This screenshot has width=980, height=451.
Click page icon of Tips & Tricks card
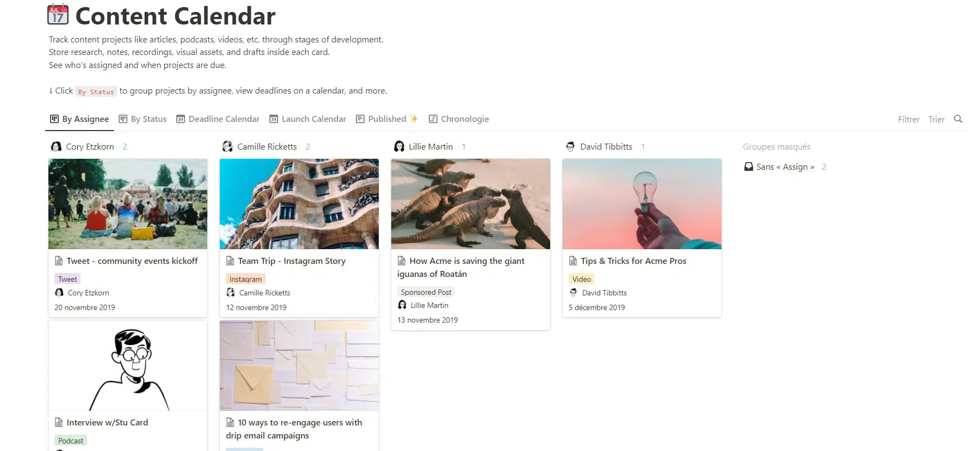(573, 261)
